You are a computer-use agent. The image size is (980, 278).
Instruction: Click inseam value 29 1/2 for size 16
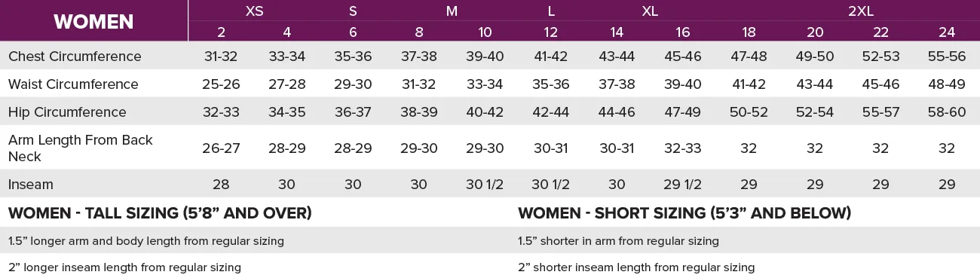coord(683,185)
